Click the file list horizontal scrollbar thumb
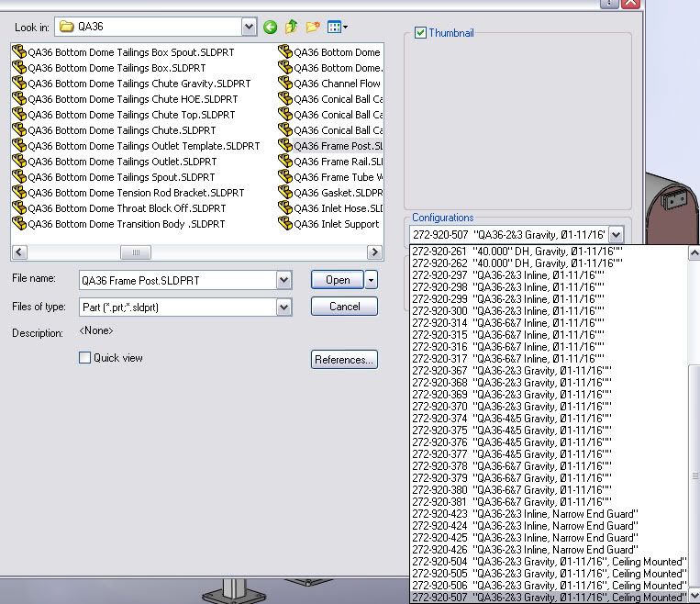The width and height of the screenshot is (700, 604). 136,252
